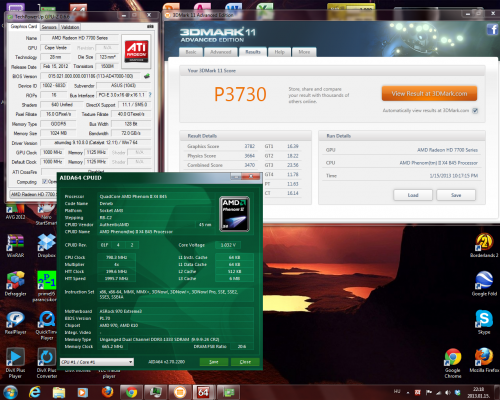Open the AVG 2012 desktop shortcut
This screenshot has height=400, width=500.
[x=15, y=212]
